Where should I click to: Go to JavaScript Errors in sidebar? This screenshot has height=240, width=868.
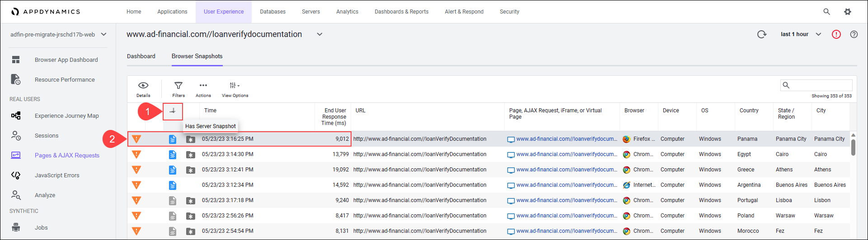57,175
